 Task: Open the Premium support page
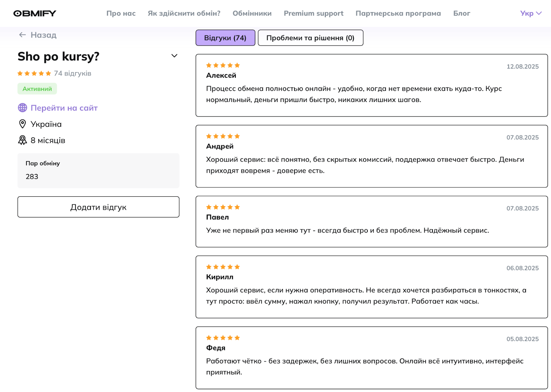coord(313,13)
